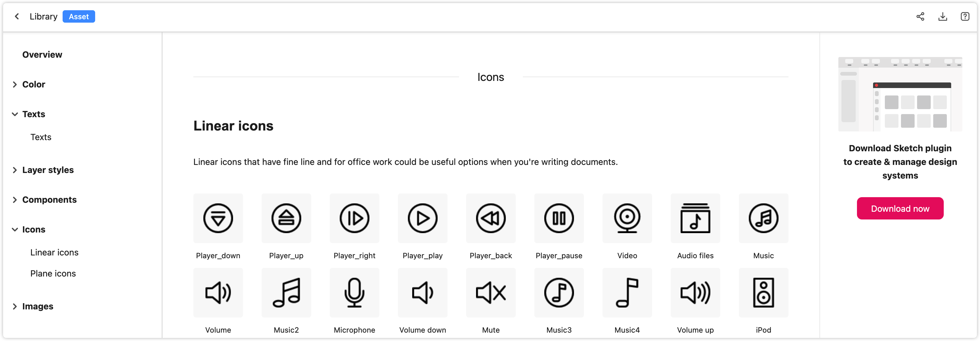Select the Music4 note icon tile

pyautogui.click(x=627, y=292)
